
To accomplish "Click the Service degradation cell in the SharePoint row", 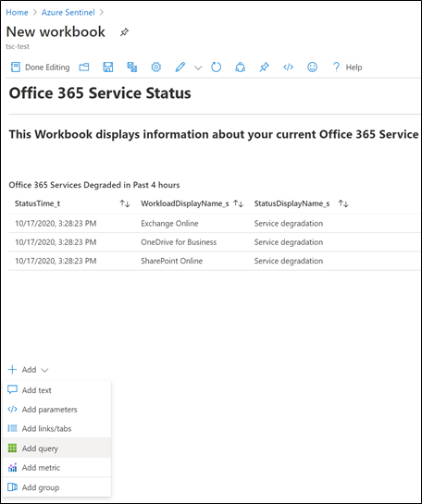I will (x=289, y=261).
